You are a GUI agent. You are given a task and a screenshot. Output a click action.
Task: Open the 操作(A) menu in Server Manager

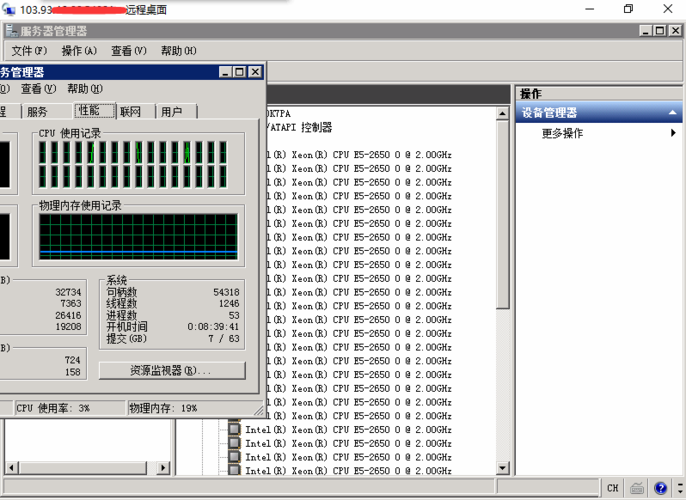point(79,51)
